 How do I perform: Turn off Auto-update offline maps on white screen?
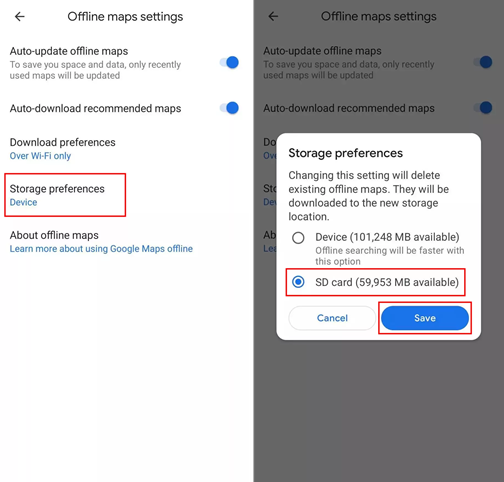[229, 62]
